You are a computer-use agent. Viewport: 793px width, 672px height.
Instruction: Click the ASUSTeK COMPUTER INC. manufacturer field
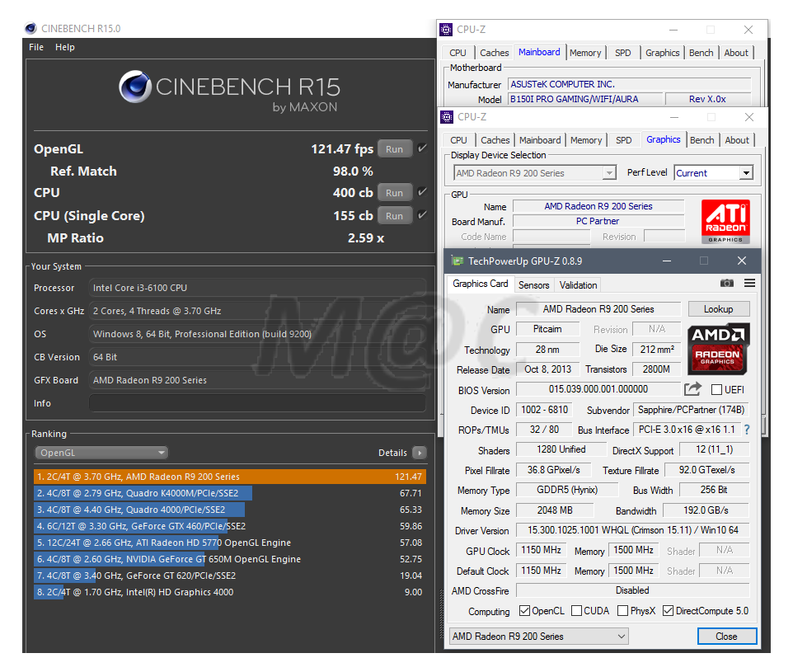pos(630,84)
